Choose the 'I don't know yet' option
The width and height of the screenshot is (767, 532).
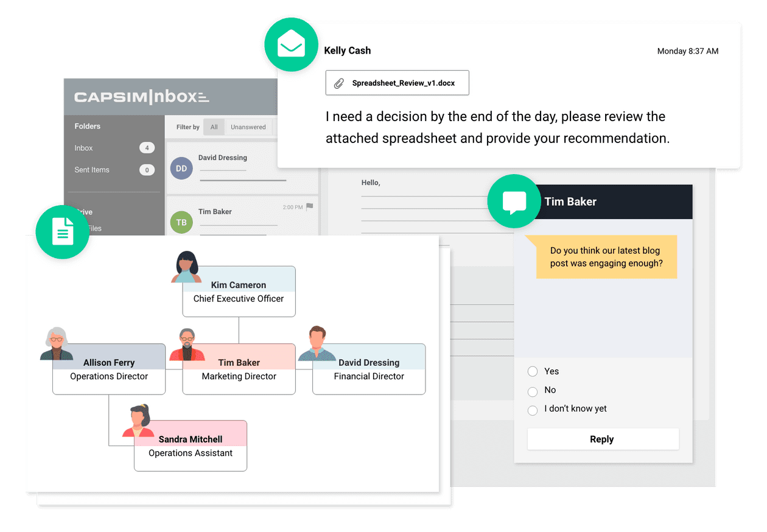coord(533,410)
